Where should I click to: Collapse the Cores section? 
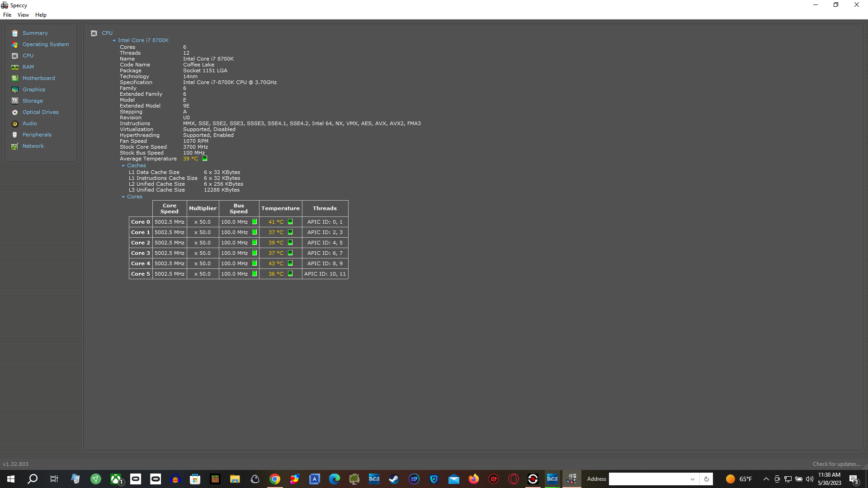(123, 197)
